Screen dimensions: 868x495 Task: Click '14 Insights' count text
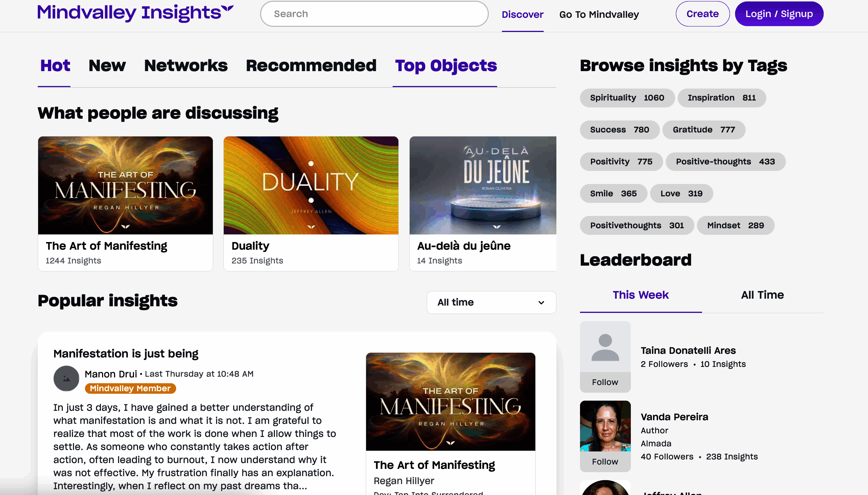(x=439, y=261)
